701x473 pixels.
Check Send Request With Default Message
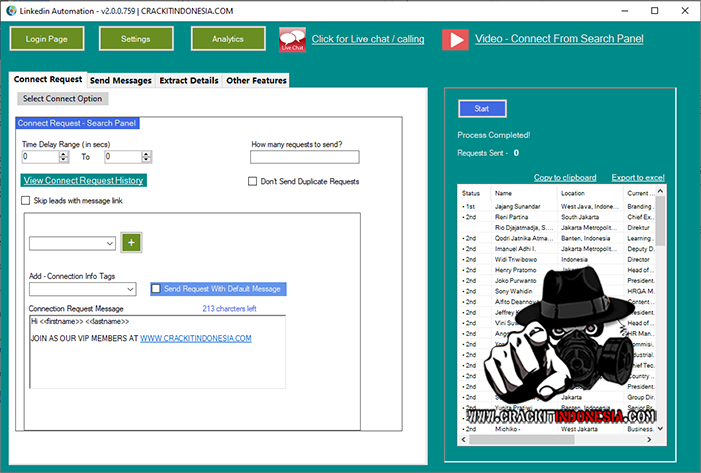click(x=156, y=289)
